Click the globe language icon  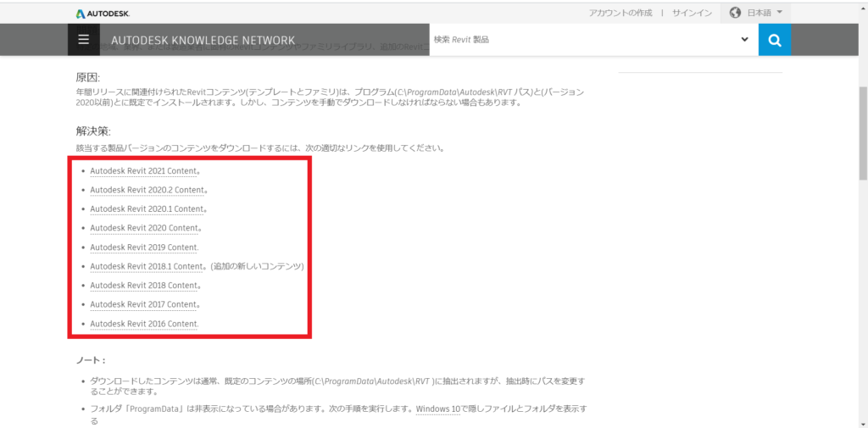[x=735, y=13]
